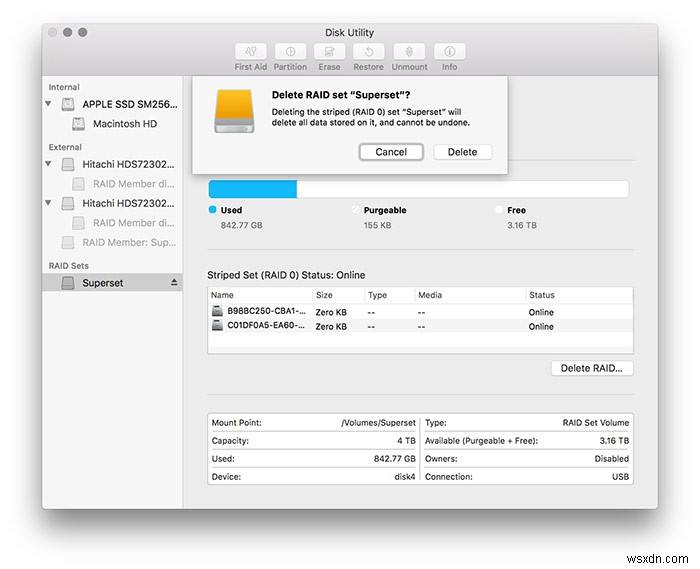
Task: Select the C01DF0A5-EA60 row in table
Action: [420, 326]
